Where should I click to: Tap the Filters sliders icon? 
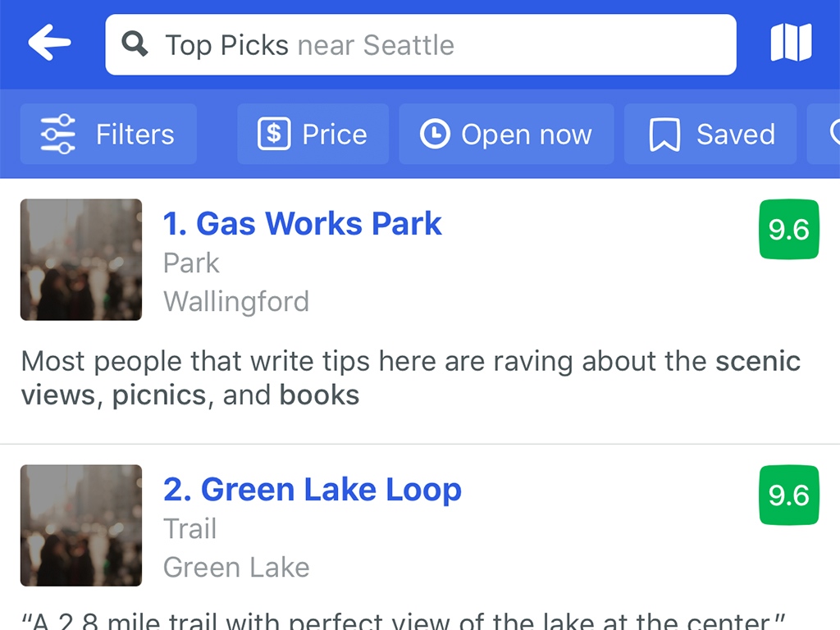point(57,134)
